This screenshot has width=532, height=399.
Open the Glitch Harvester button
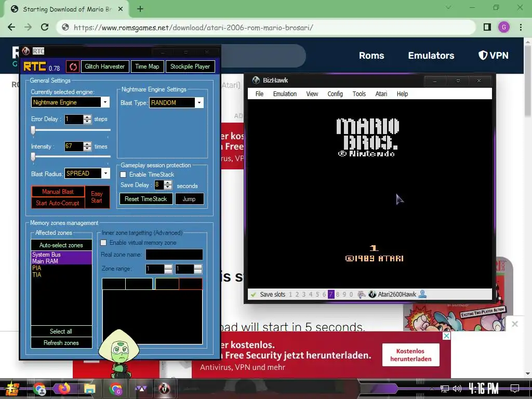click(x=105, y=66)
